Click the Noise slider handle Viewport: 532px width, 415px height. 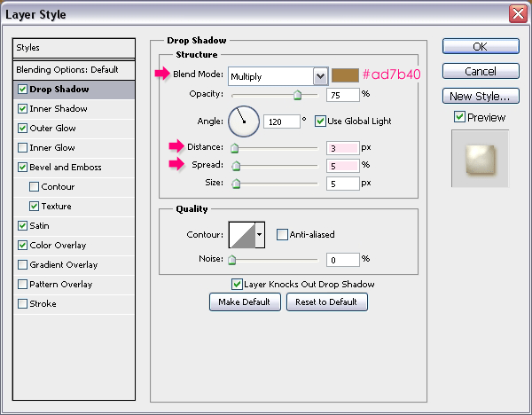[x=231, y=260]
